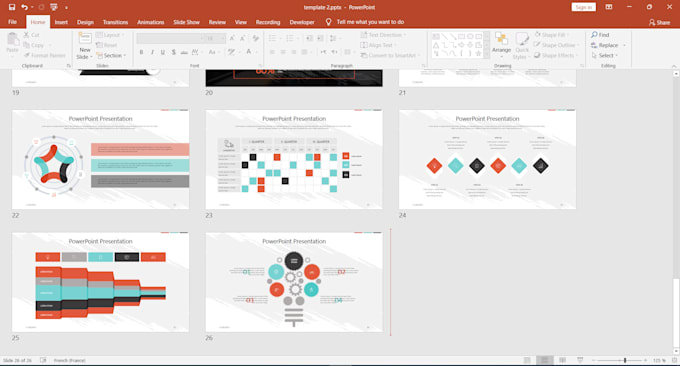
Task: Open the Layout dropdown
Action: [x=110, y=35]
